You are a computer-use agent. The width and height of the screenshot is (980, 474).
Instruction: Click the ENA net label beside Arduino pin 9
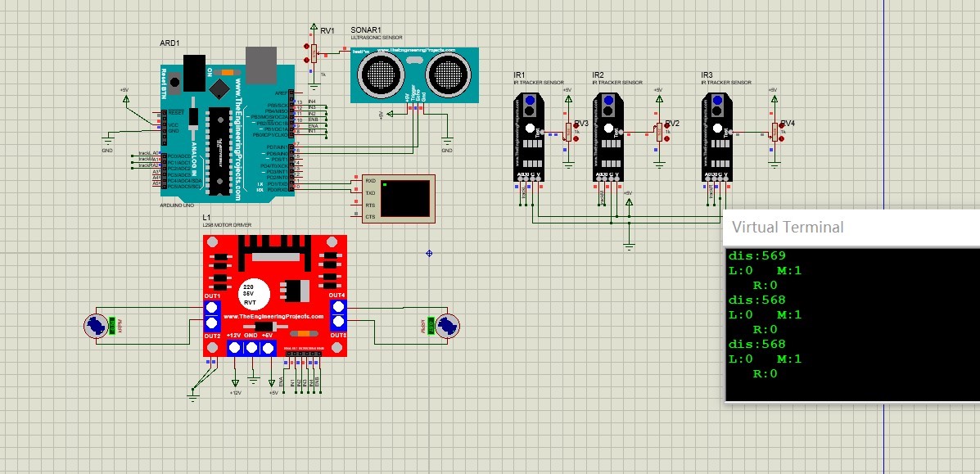313,125
